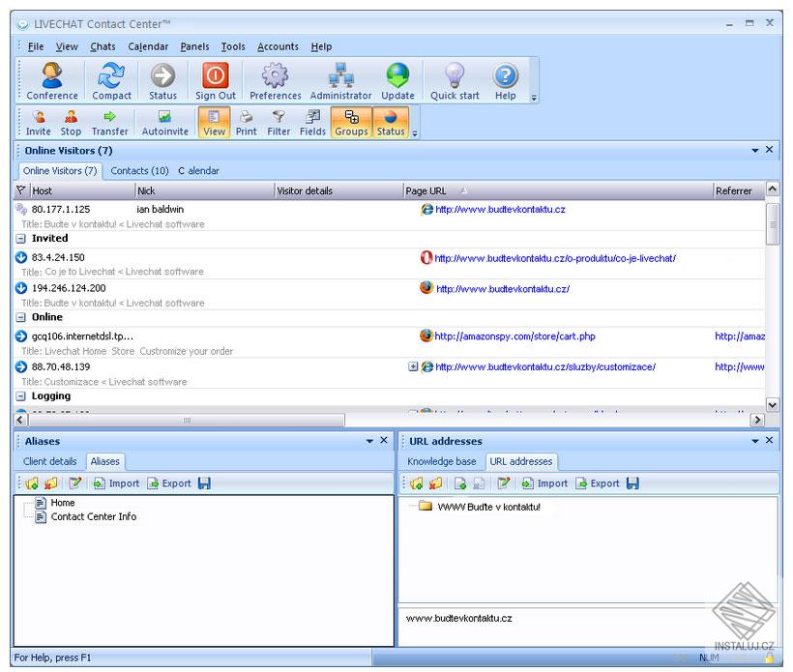The image size is (793, 672).
Task: Click the Update toolbar icon
Action: point(397,79)
